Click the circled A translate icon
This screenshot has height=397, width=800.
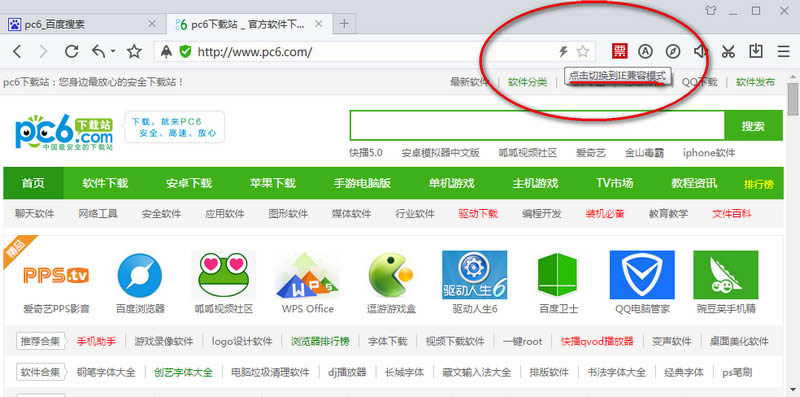tap(646, 51)
